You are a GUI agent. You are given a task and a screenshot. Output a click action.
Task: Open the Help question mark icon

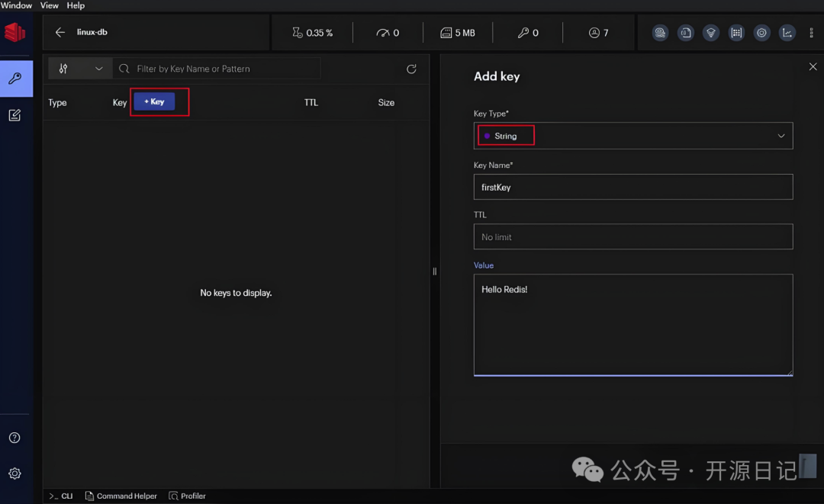[14, 438]
